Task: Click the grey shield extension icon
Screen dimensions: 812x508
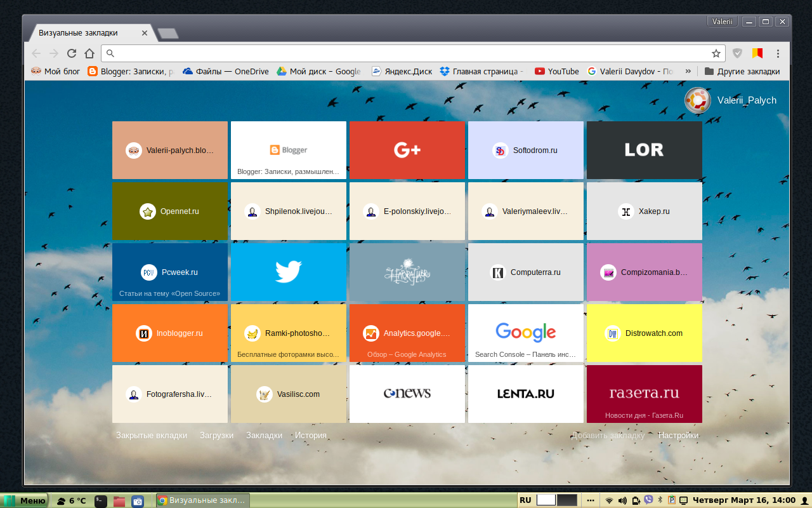Action: 737,53
